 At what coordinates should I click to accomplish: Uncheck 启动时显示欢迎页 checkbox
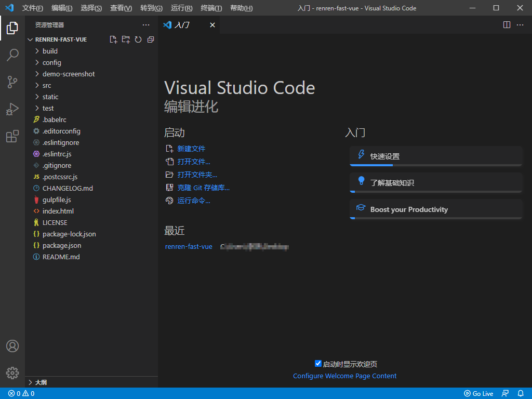tap(318, 363)
